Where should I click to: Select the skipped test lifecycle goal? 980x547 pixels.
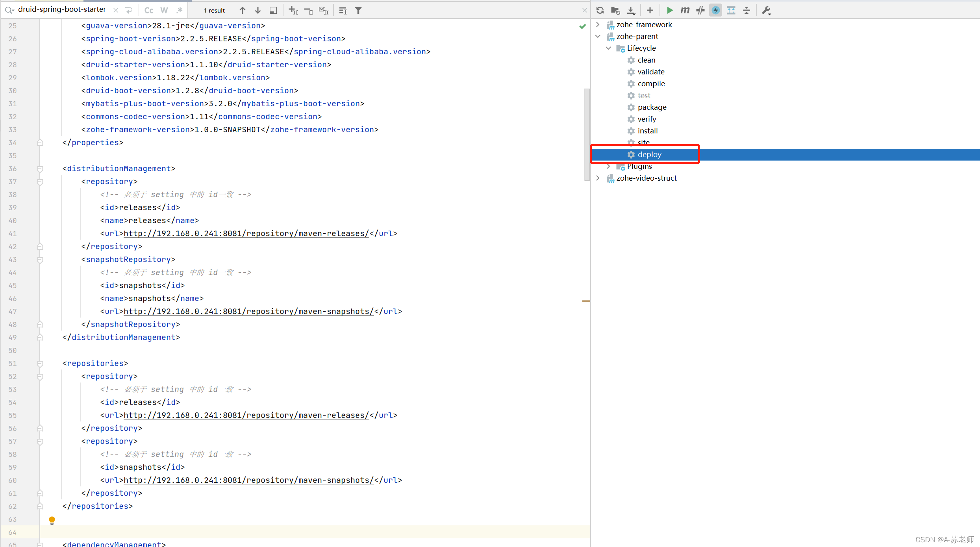(x=644, y=95)
